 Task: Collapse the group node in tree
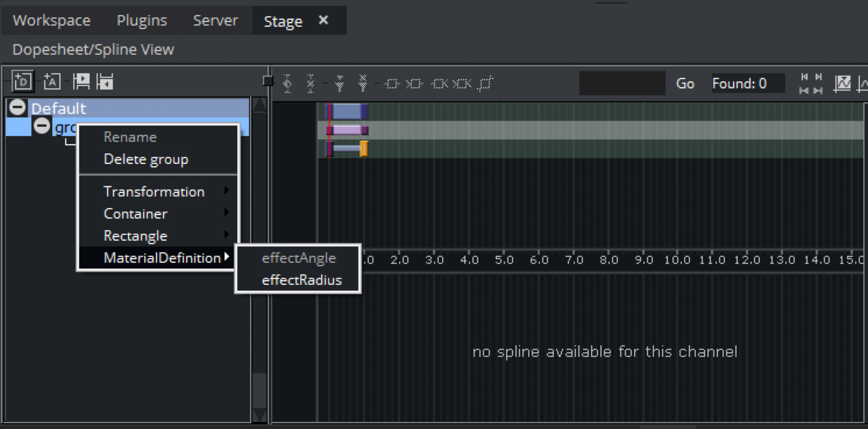coord(41,126)
